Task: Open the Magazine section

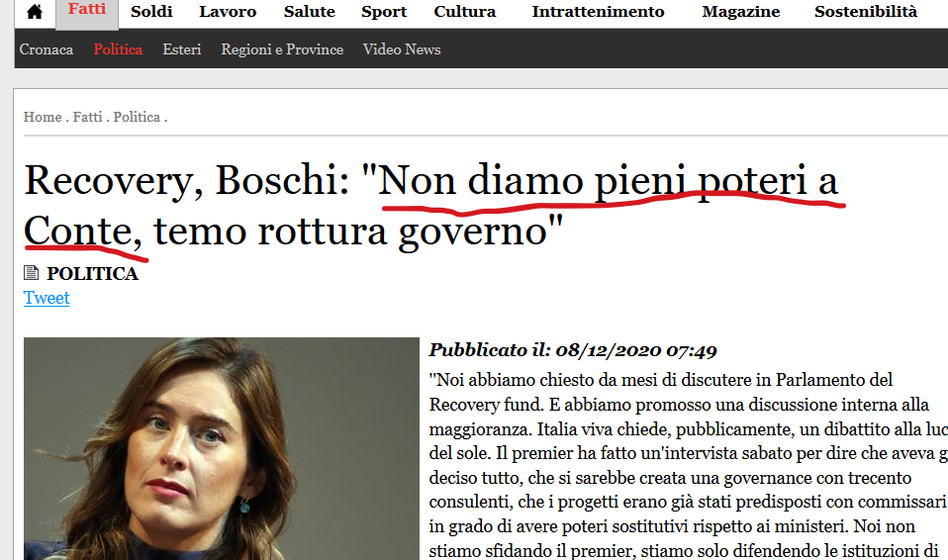Action: tap(740, 12)
